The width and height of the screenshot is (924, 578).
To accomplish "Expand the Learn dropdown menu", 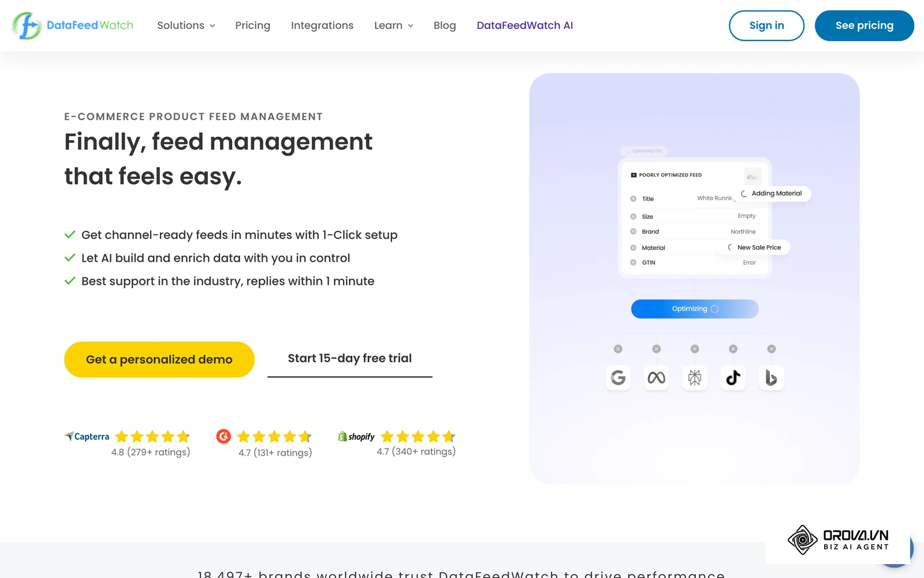I will [x=394, y=25].
